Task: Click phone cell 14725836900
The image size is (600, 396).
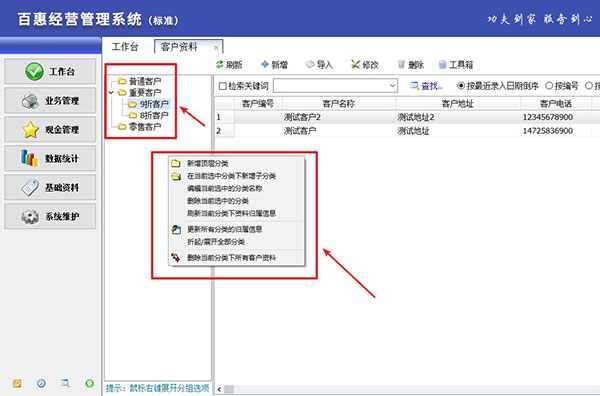Action: 556,131
